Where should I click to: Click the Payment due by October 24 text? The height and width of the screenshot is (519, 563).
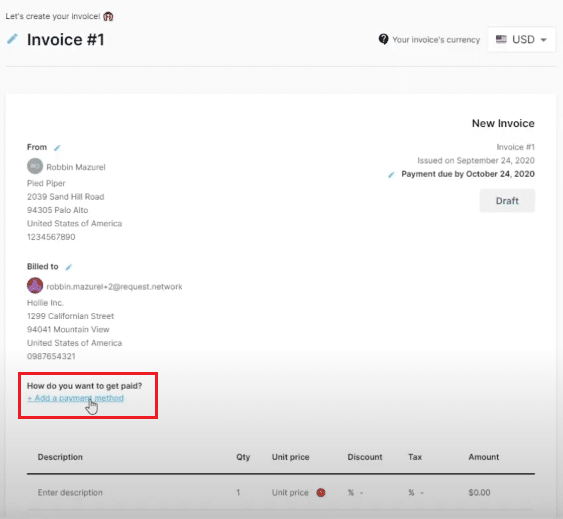(468, 174)
